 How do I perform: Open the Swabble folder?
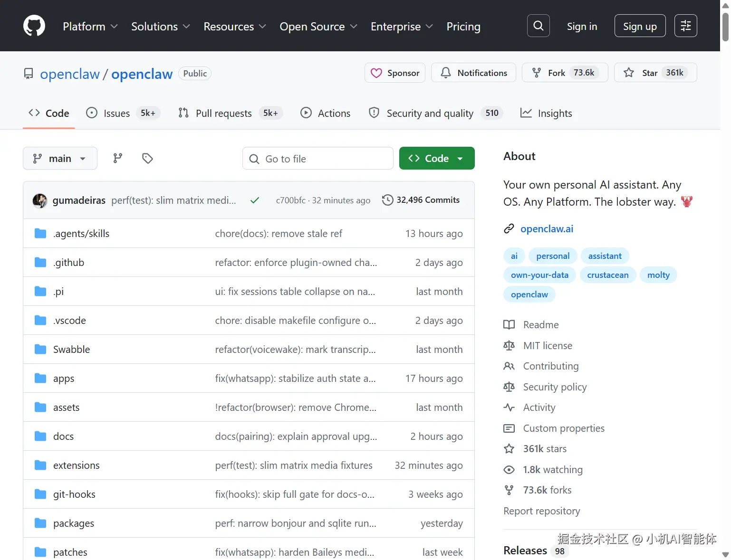pos(71,350)
